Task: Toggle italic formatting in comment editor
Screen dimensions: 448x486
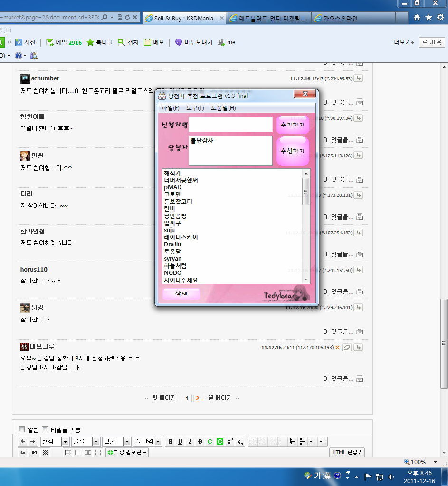Action: pyautogui.click(x=190, y=441)
